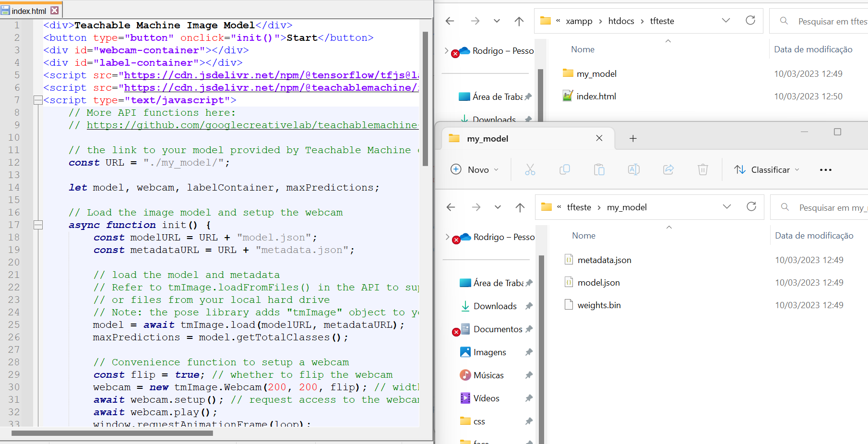
Task: Select the model.json file
Action: [x=598, y=283]
